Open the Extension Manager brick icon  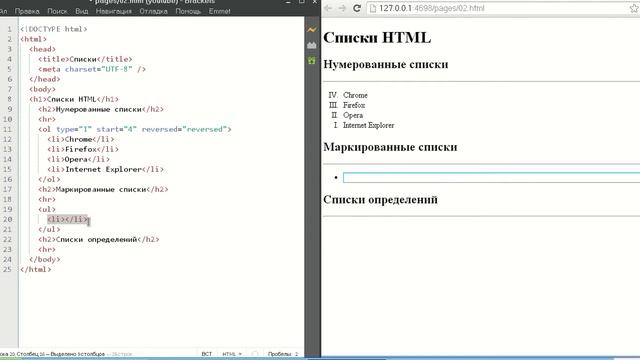click(x=312, y=45)
